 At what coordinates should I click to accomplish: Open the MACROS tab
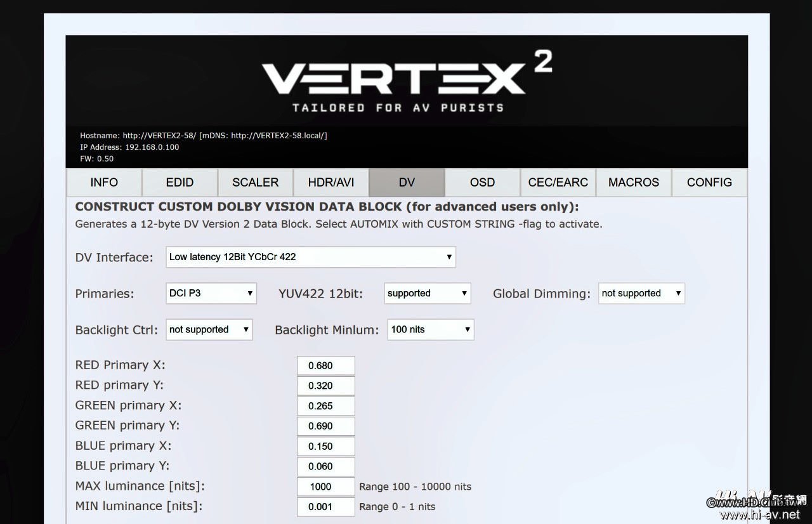point(634,182)
